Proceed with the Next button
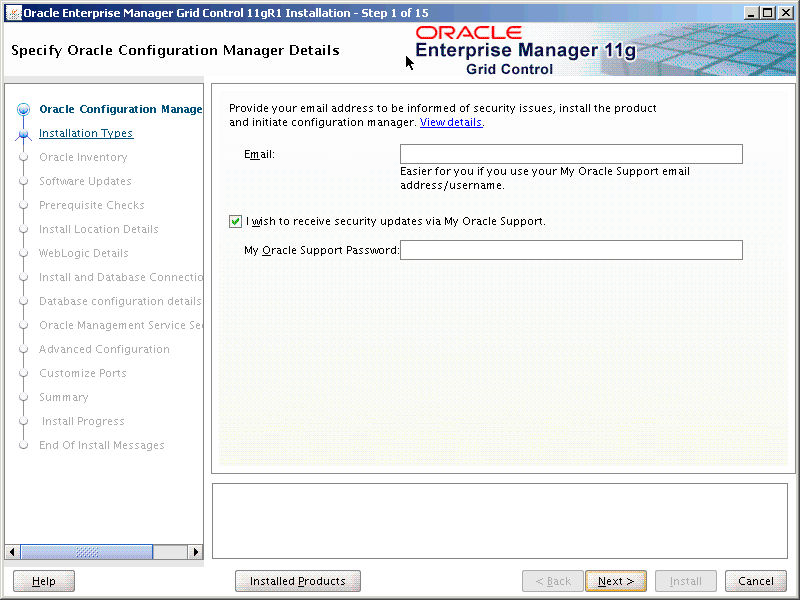The image size is (800, 600). 616,581
